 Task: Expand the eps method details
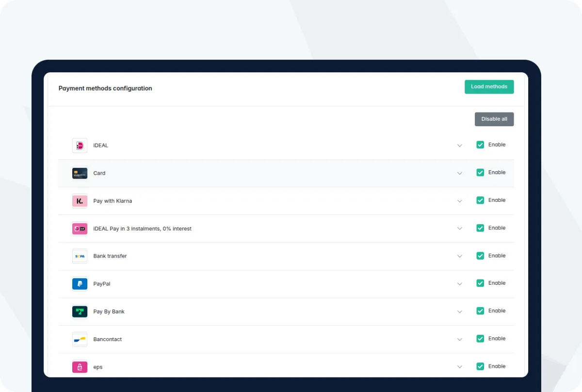460,367
